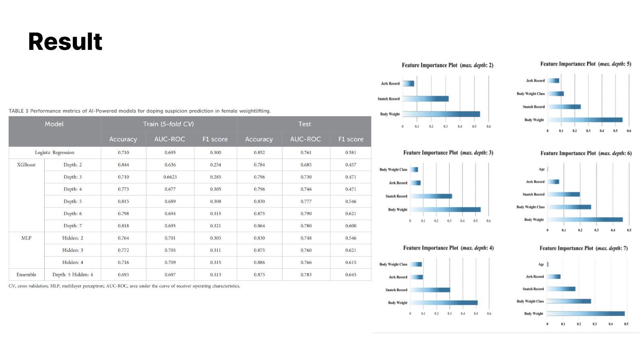Select the "Hidden: 3" row label
The image size is (644, 362).
coord(72,250)
